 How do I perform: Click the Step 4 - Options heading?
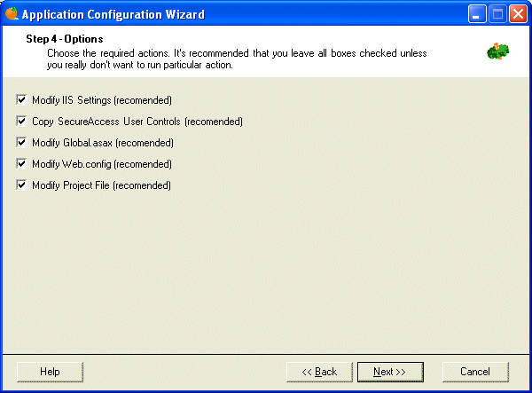(65, 39)
